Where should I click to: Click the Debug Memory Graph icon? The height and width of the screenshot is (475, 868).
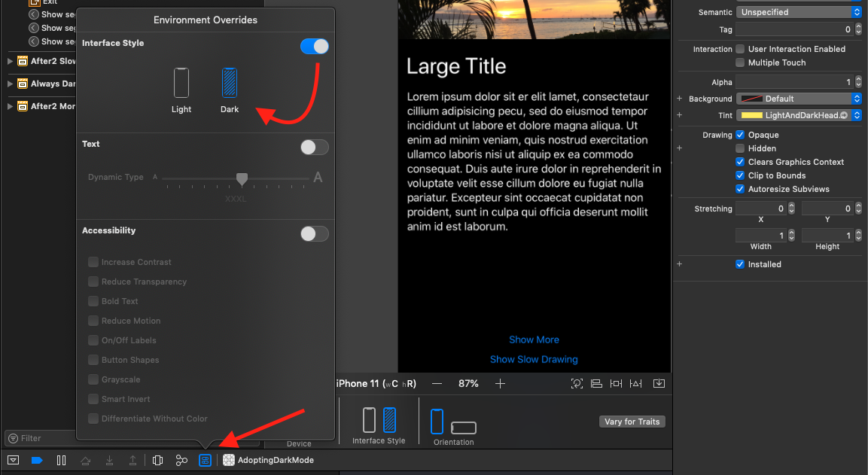tap(181, 460)
